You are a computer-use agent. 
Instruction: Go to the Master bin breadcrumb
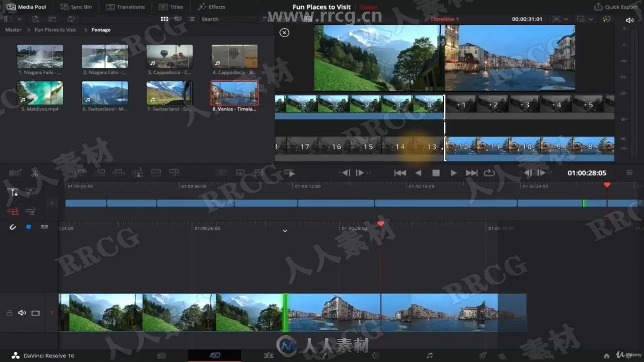coord(14,30)
